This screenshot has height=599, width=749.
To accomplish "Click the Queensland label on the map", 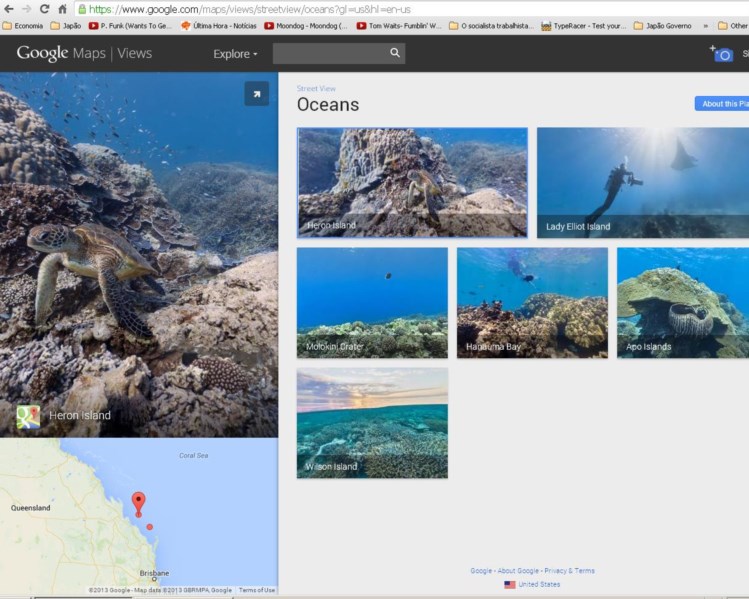I will point(31,508).
